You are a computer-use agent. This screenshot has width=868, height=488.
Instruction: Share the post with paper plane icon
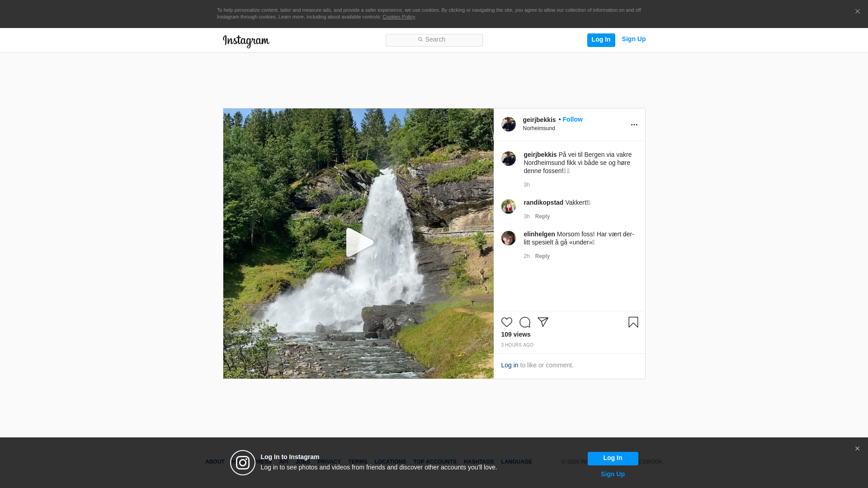click(x=542, y=322)
